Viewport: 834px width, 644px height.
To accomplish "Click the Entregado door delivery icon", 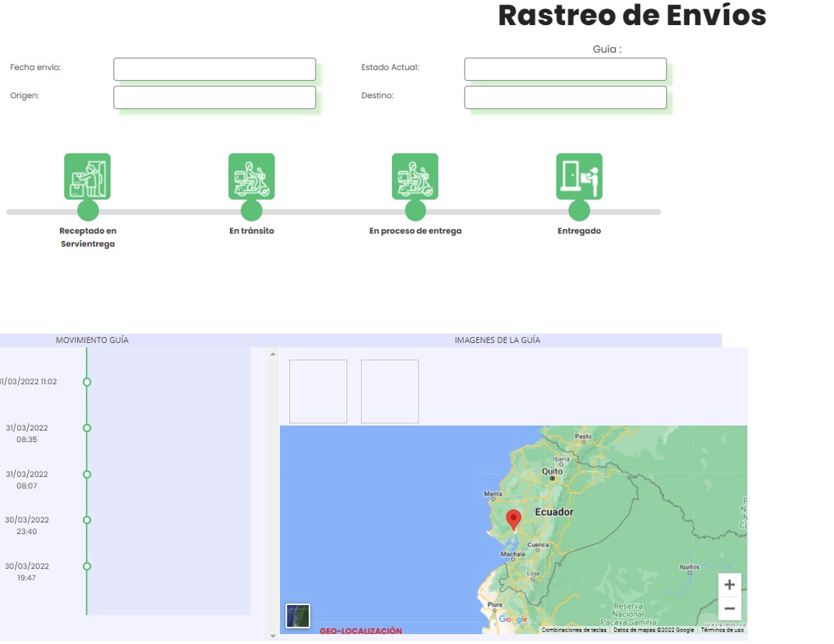I will pos(579,177).
